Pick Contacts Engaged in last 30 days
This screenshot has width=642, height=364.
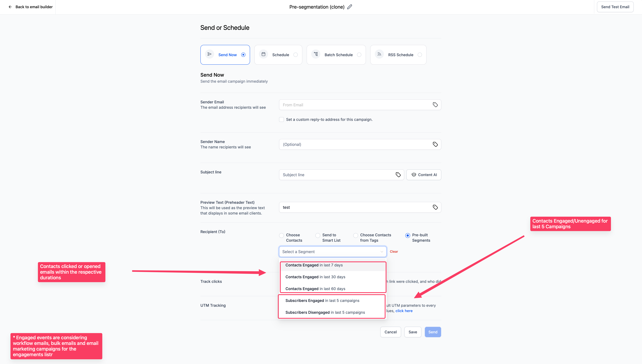tap(315, 277)
